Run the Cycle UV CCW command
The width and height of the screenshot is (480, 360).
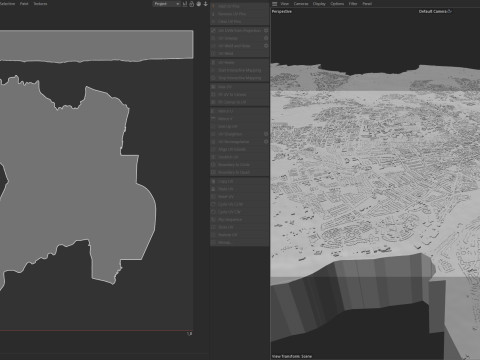240,204
